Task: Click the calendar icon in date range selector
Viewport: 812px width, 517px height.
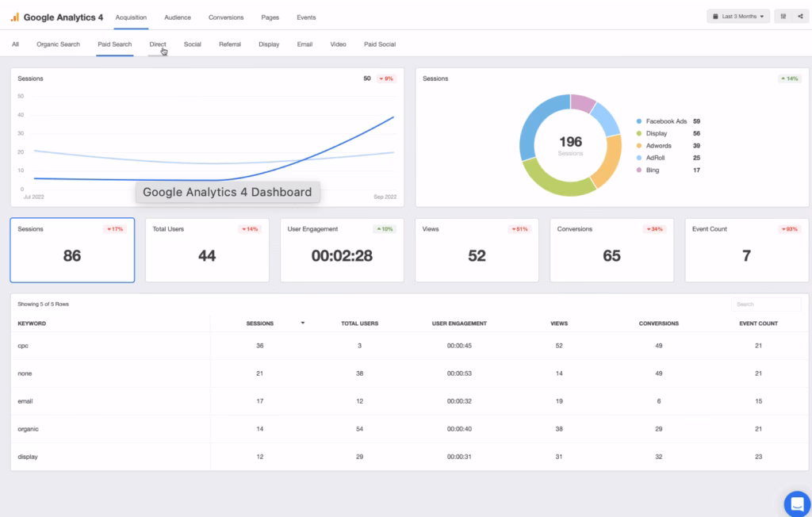Action: (x=715, y=15)
